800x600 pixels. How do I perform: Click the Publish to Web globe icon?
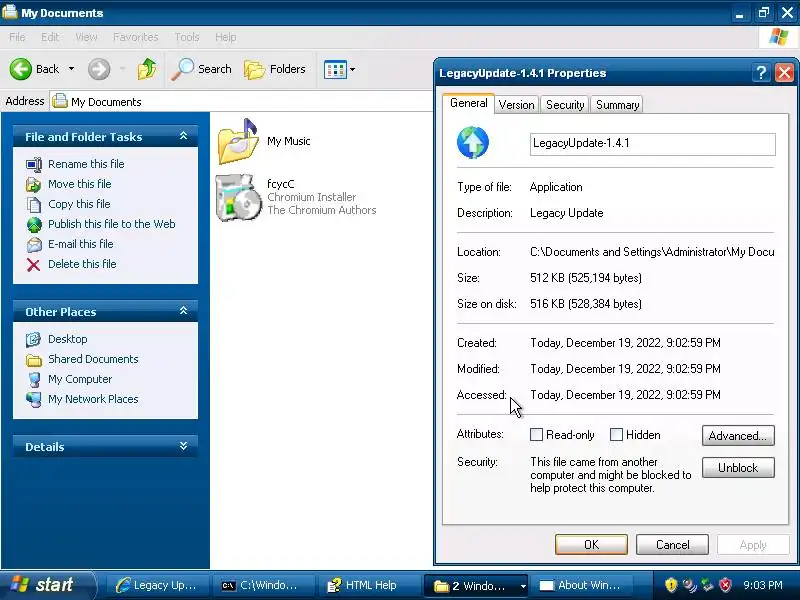34,224
